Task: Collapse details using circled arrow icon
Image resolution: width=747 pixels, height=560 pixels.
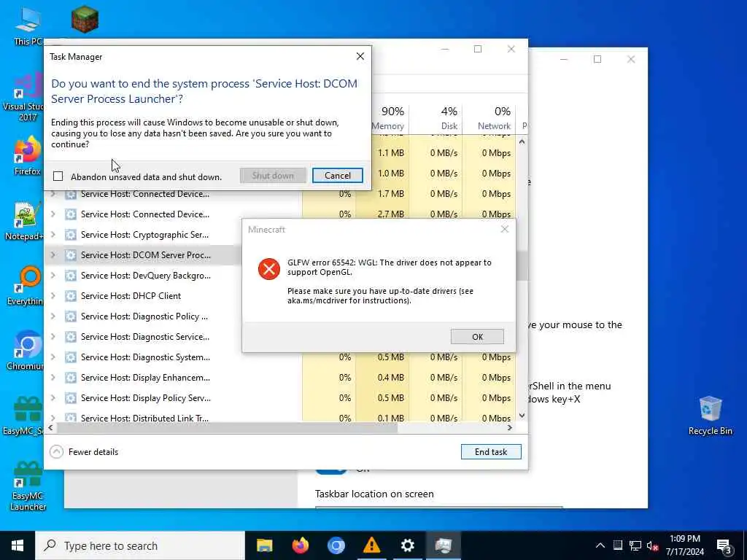Action: coord(56,451)
